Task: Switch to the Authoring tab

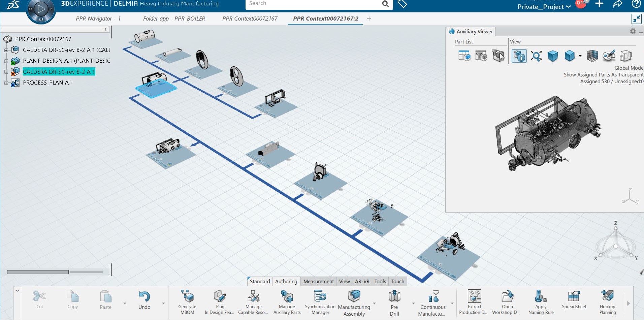Action: 286,281
